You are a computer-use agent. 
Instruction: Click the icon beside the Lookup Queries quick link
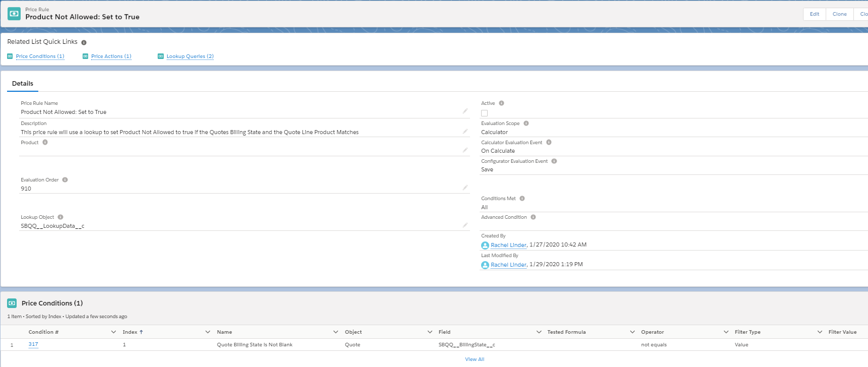(x=161, y=56)
